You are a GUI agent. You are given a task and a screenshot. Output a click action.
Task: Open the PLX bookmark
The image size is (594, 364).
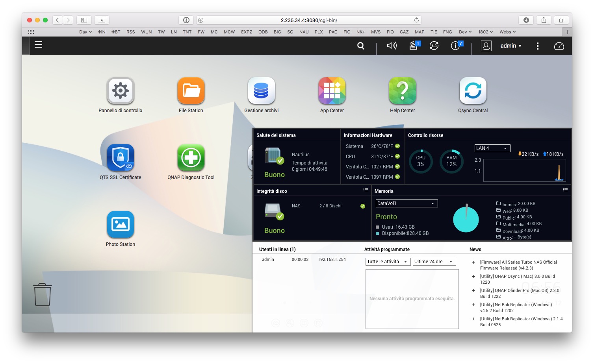pos(319,32)
